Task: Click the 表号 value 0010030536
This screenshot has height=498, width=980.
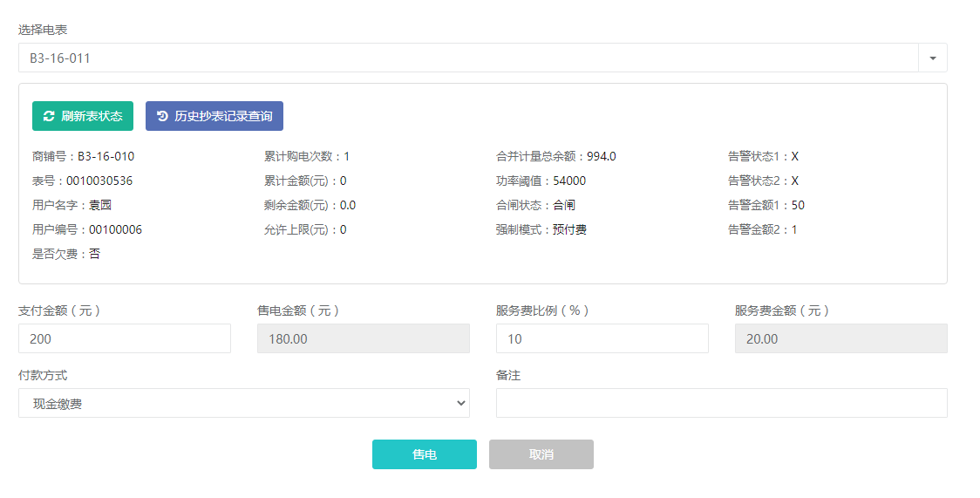Action: [99, 181]
